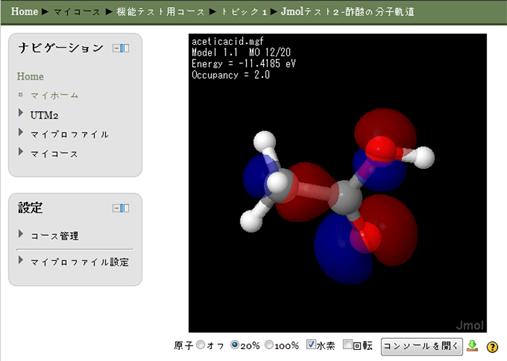Select マイプロファイル in navigation

(x=69, y=134)
